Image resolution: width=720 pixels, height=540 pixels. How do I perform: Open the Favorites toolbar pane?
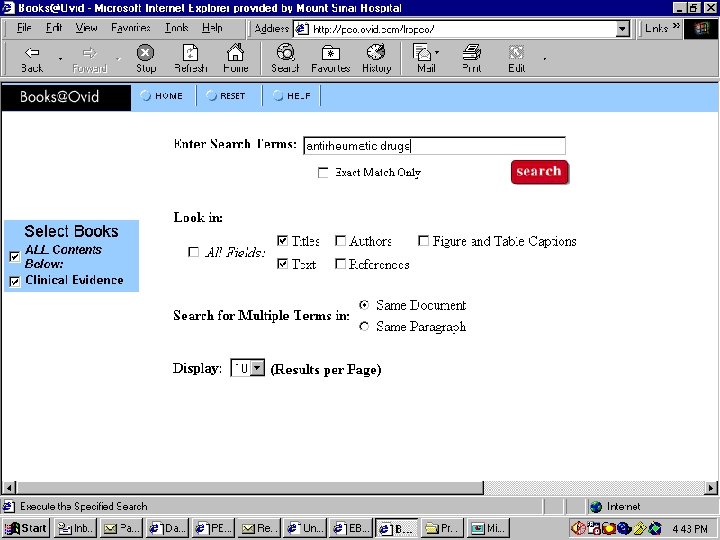pyautogui.click(x=331, y=59)
